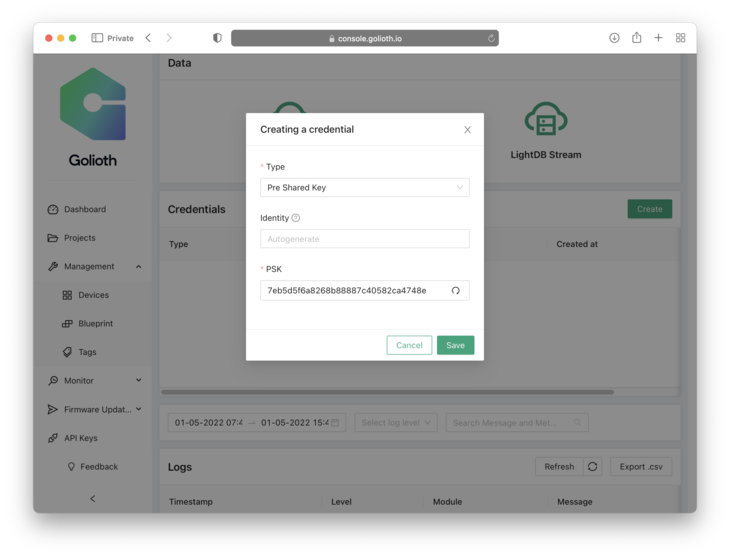730x557 pixels.
Task: Click the Blueprint icon in sidebar
Action: 67,324
